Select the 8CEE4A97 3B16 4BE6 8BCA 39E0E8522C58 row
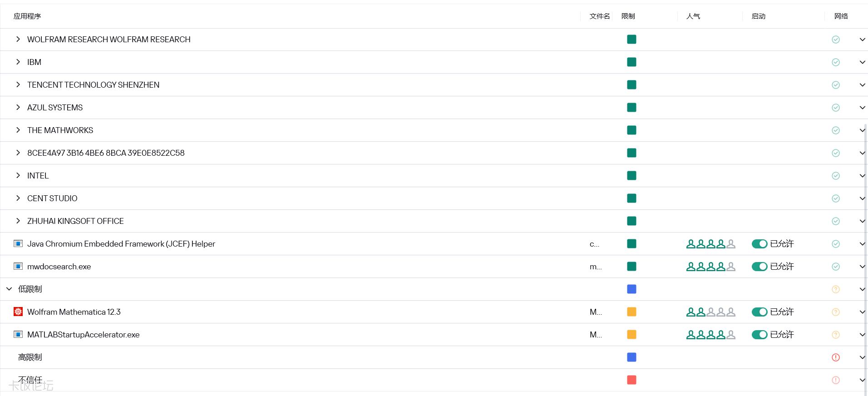Screen dimensions: 868x396 coord(434,153)
